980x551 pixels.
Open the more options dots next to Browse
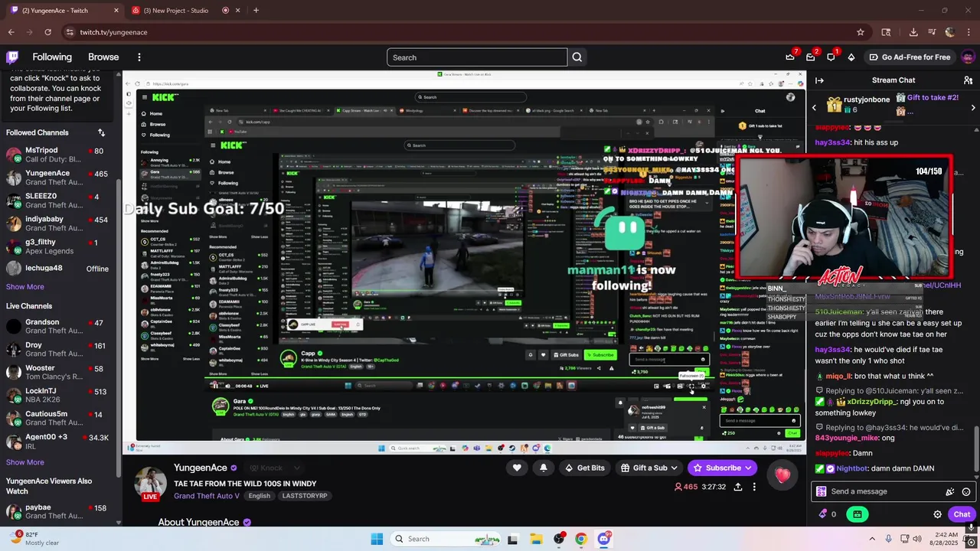(x=139, y=57)
